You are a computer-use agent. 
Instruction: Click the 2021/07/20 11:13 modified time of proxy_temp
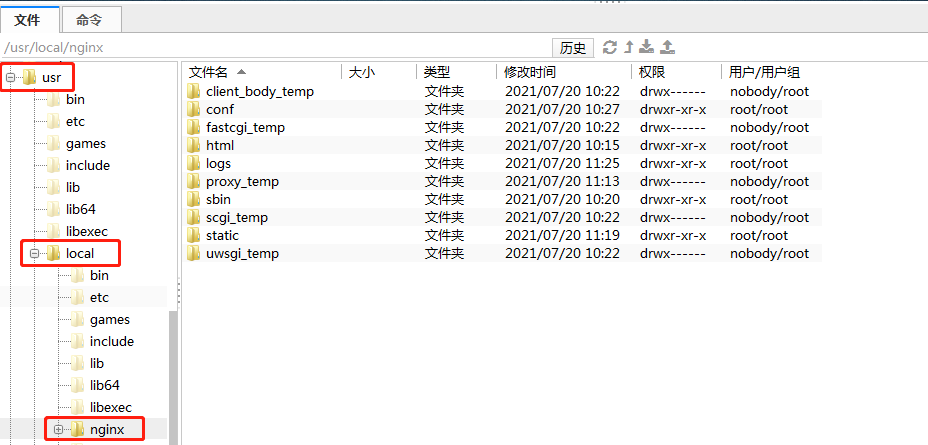562,182
